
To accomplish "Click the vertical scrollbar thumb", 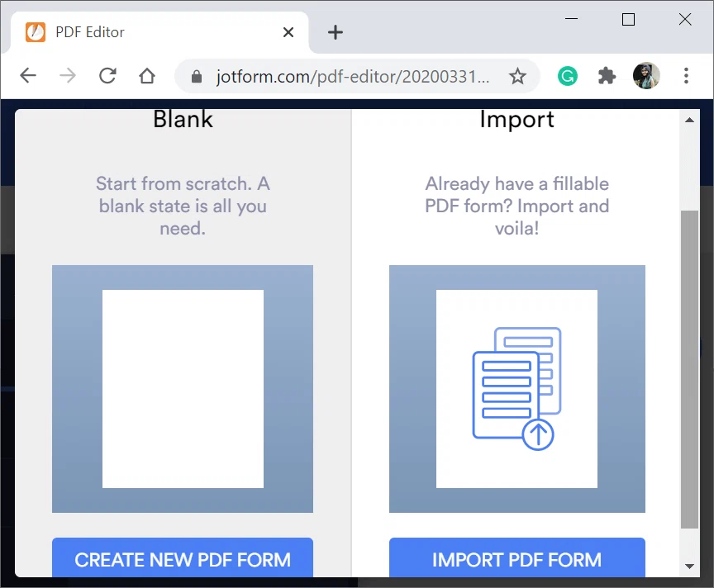I will pos(689,369).
